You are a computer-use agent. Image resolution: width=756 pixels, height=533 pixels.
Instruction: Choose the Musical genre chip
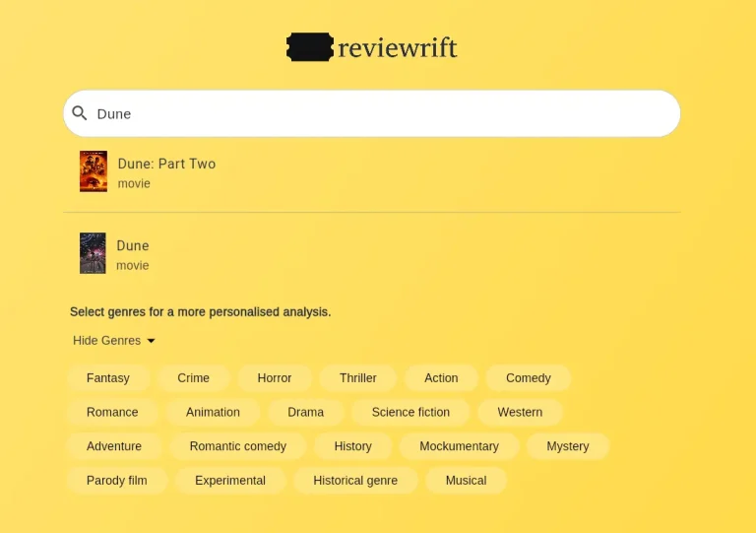[467, 481]
